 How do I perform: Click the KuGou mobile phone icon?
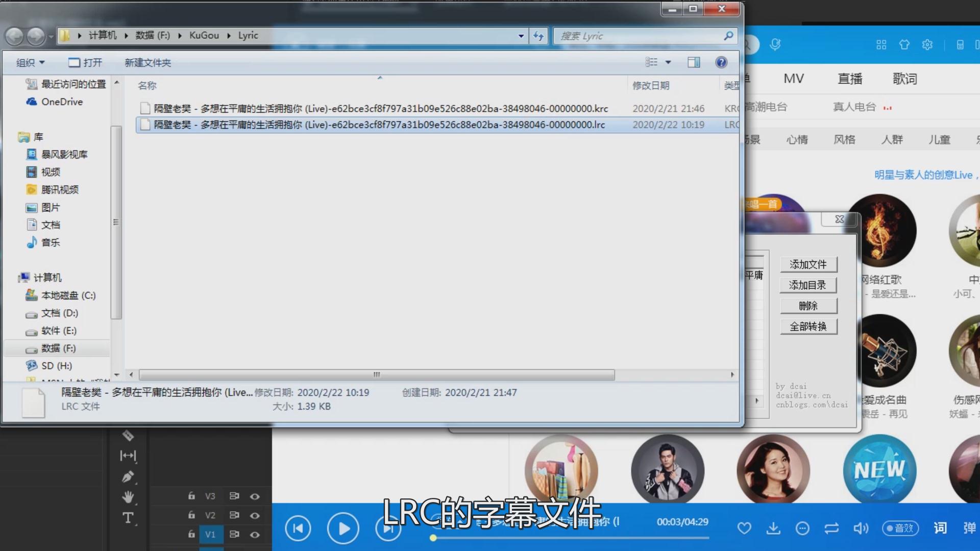(x=960, y=44)
